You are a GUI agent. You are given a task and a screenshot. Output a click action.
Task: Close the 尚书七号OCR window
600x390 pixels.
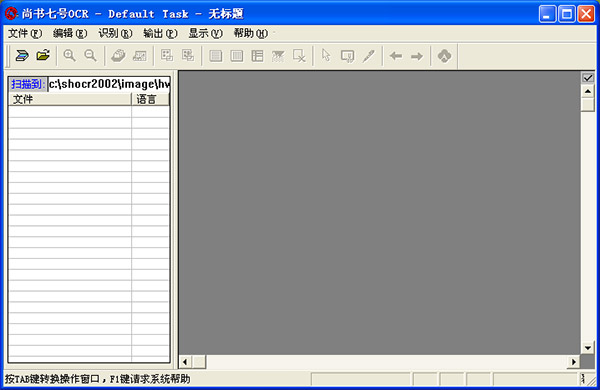pos(586,14)
